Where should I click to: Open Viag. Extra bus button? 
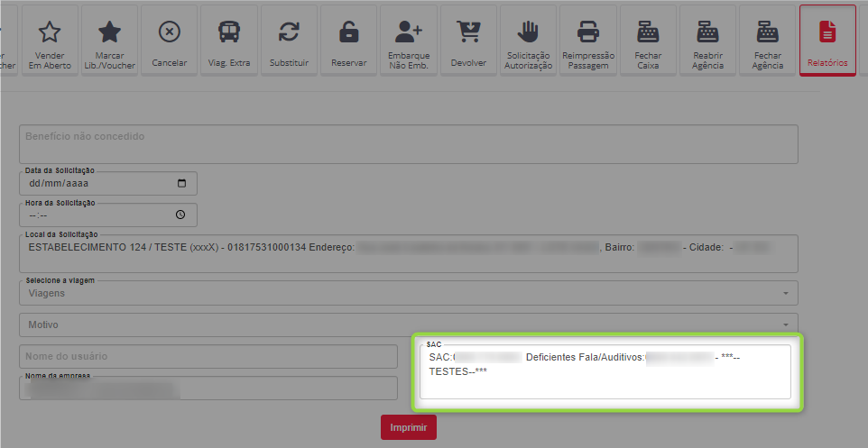point(229,41)
